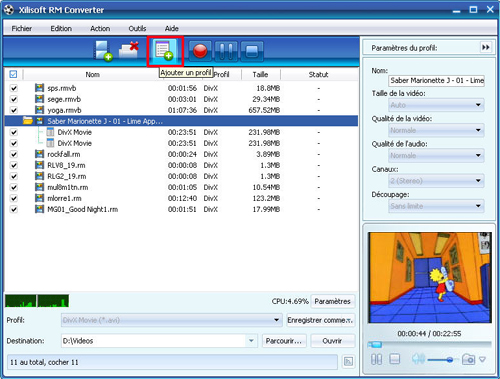The width and height of the screenshot is (500, 379).
Task: Click the folder icon of Saber Marionette row
Action: click(x=28, y=121)
